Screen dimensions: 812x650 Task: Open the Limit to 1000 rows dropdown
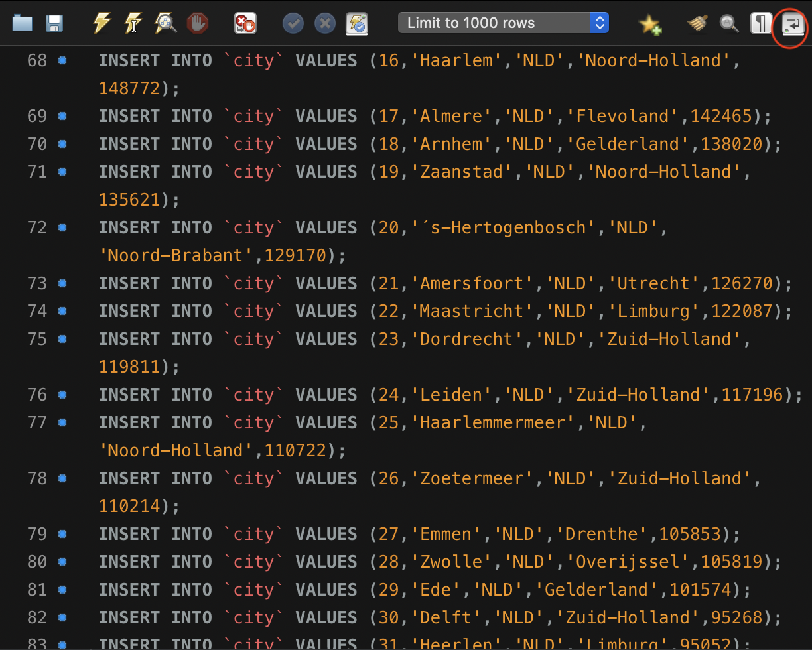504,23
